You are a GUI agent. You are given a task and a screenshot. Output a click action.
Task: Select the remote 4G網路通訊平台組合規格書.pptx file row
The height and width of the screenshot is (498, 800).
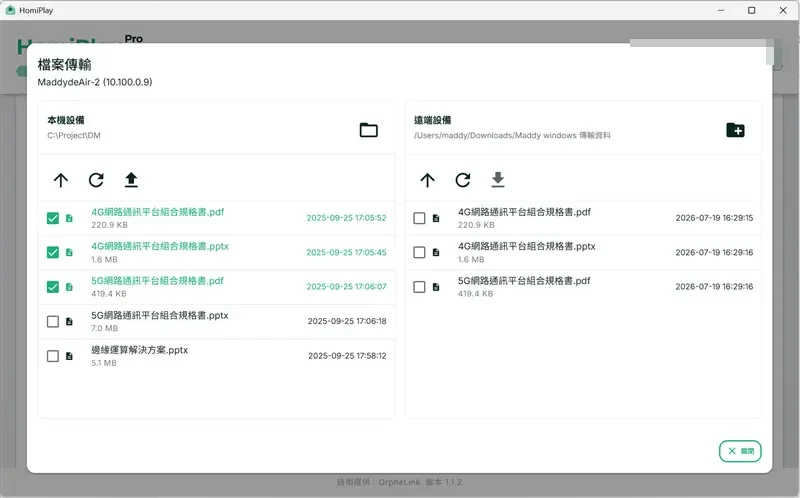583,253
